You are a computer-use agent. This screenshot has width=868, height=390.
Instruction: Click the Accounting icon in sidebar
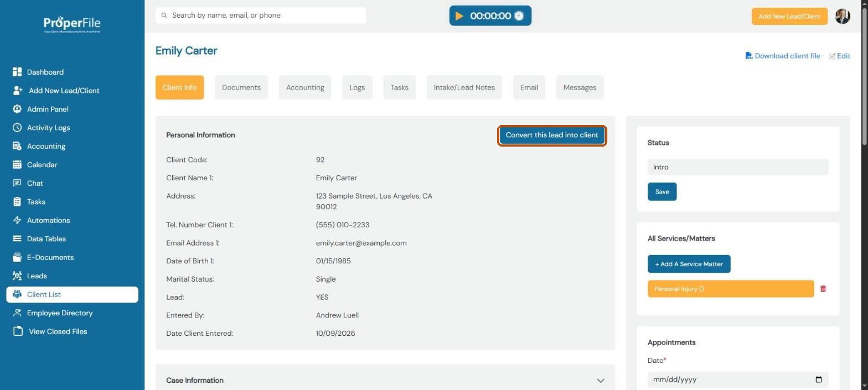click(x=17, y=146)
